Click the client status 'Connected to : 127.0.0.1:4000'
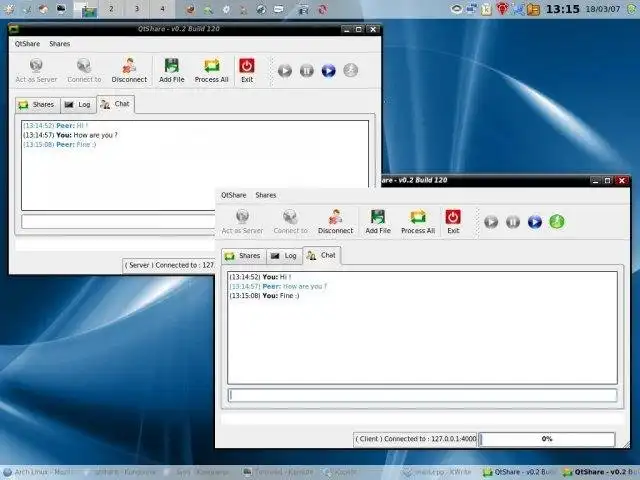 (415, 439)
